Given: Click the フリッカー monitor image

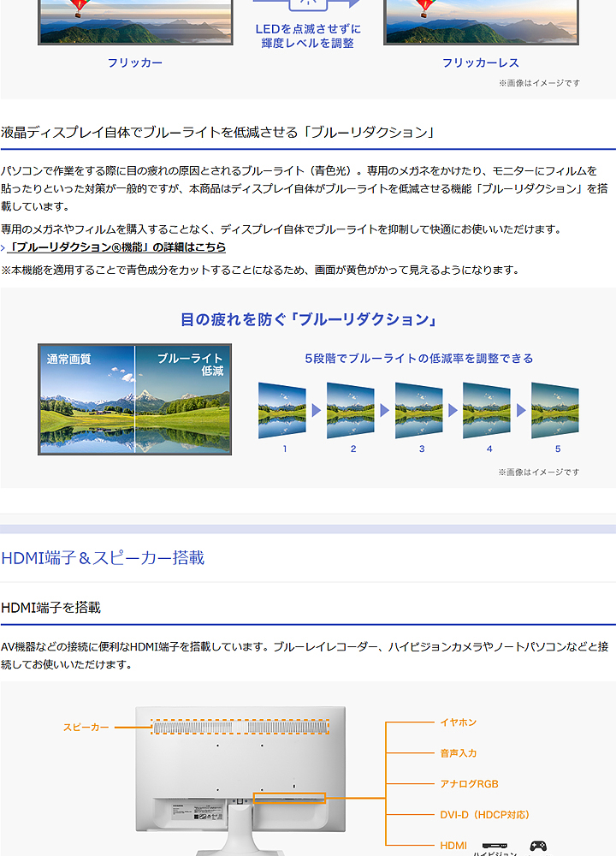Looking at the screenshot, I should tap(135, 22).
